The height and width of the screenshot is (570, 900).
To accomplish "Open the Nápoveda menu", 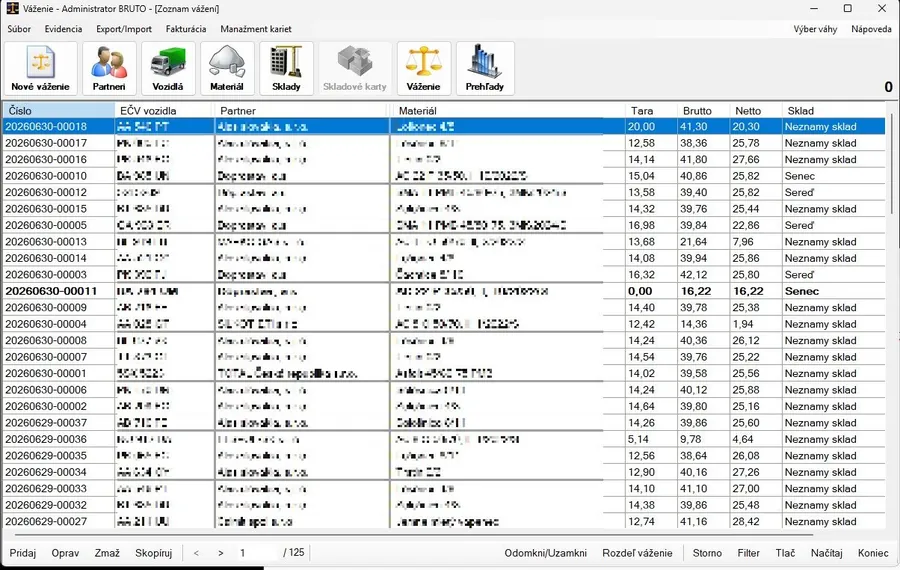I will [x=871, y=29].
